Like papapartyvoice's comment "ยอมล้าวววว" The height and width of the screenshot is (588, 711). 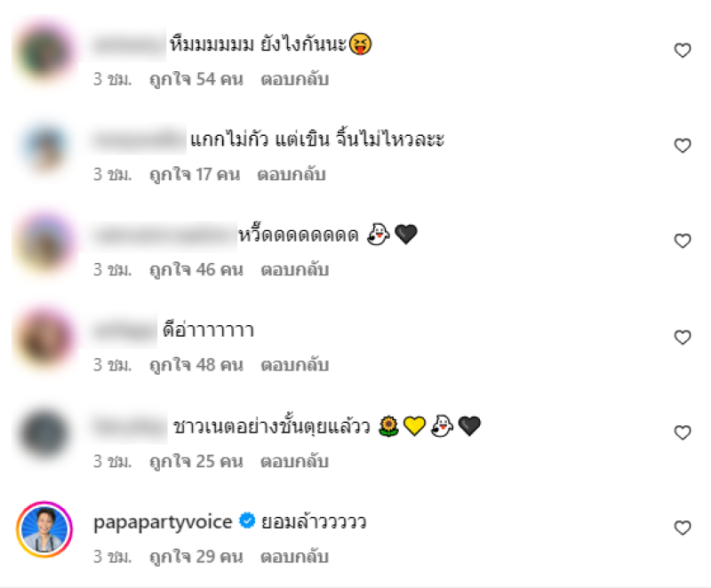click(683, 528)
